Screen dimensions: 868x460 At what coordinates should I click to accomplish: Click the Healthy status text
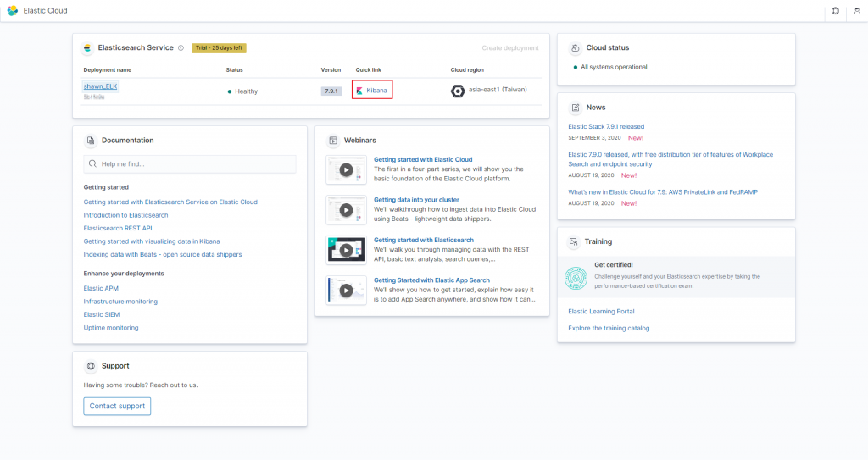pos(247,91)
